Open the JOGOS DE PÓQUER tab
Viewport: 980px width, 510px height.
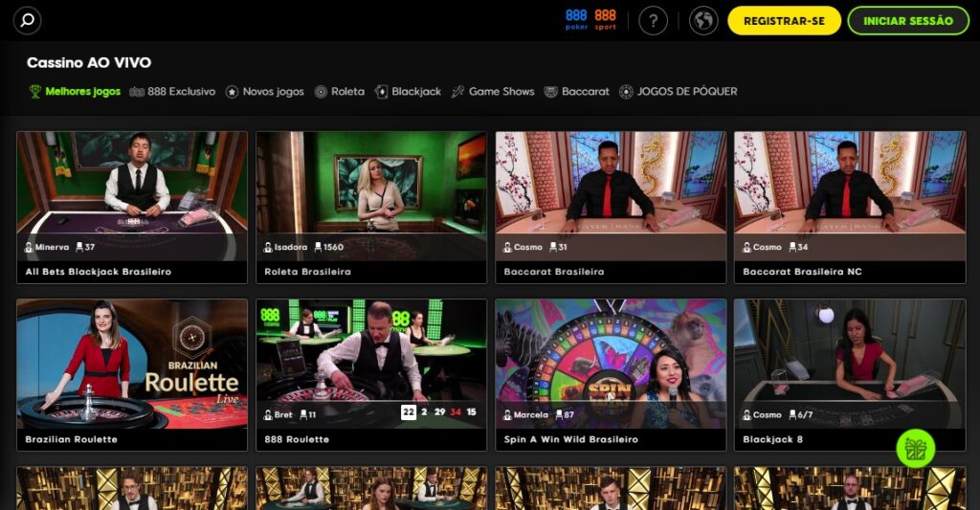(679, 92)
